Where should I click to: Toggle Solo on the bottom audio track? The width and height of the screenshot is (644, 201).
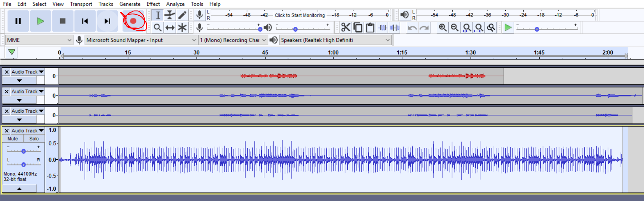[34, 139]
